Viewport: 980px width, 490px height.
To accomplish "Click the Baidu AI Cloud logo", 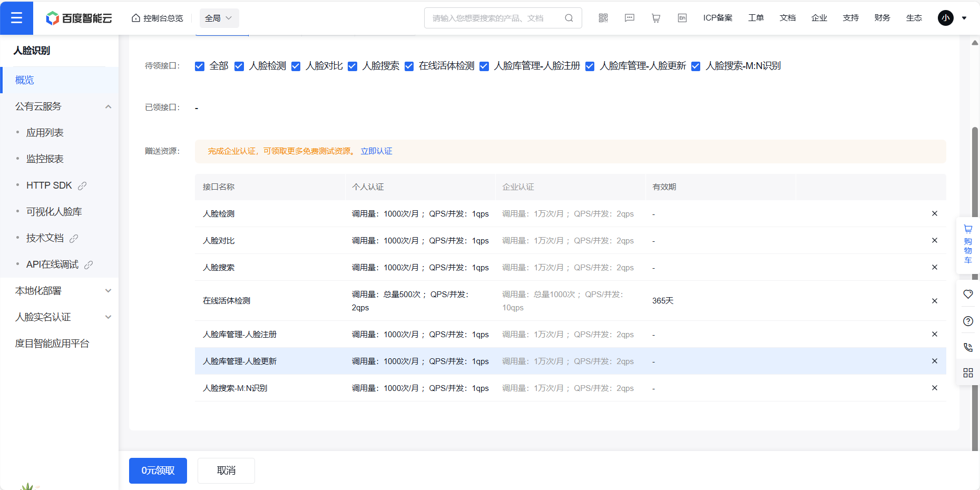I will pyautogui.click(x=79, y=18).
